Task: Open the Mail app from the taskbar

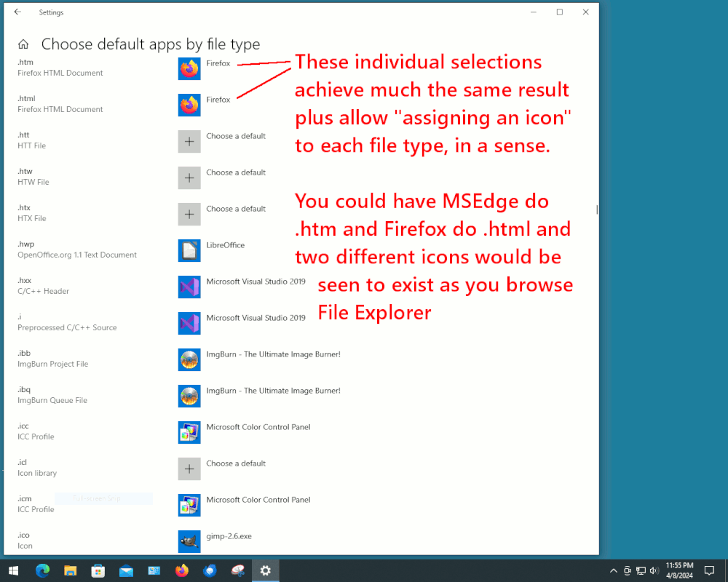Action: coord(126,570)
